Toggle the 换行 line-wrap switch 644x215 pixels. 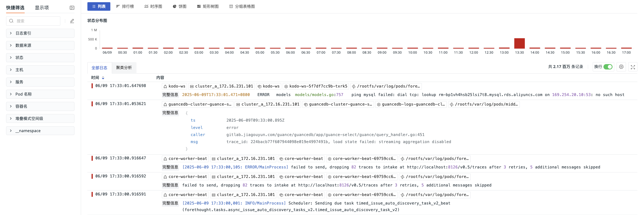tap(608, 67)
